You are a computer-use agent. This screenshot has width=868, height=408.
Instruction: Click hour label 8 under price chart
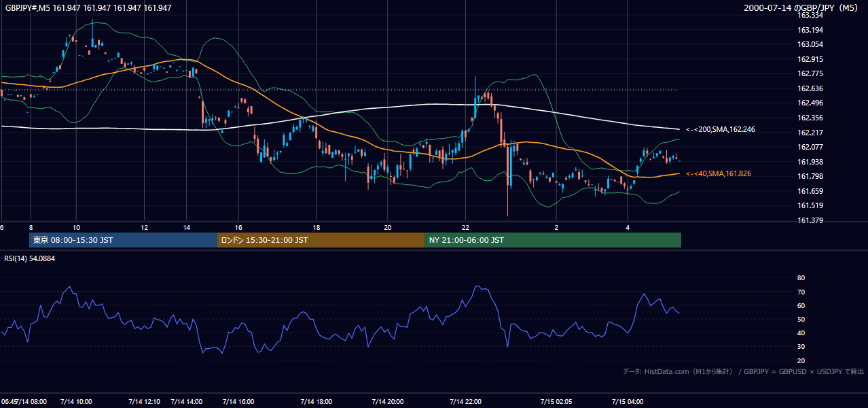pos(31,227)
